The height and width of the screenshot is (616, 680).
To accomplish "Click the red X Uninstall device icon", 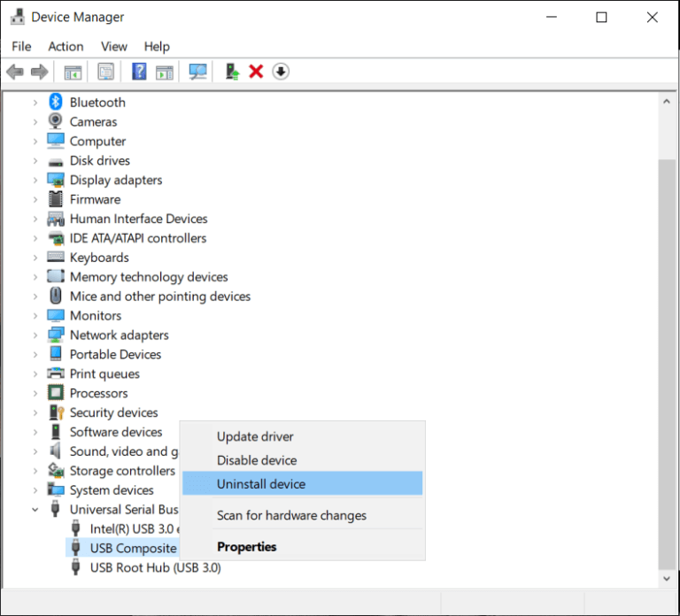I will 257,72.
